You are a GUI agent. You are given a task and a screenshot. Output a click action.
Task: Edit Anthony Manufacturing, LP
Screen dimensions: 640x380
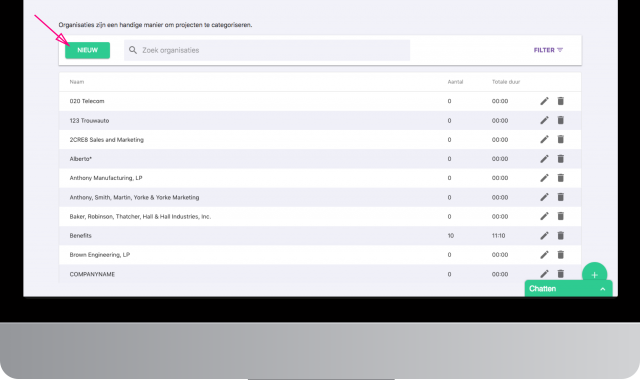point(544,178)
